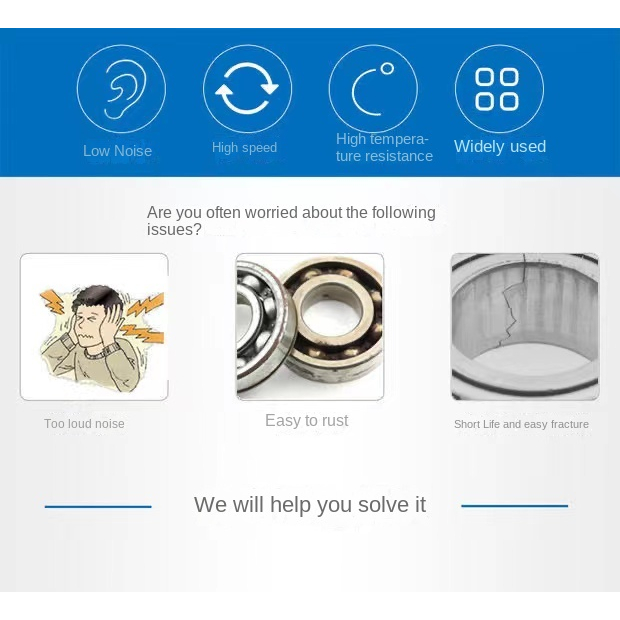Click the Easy to rust caption
The image size is (620, 620).
[x=307, y=420]
